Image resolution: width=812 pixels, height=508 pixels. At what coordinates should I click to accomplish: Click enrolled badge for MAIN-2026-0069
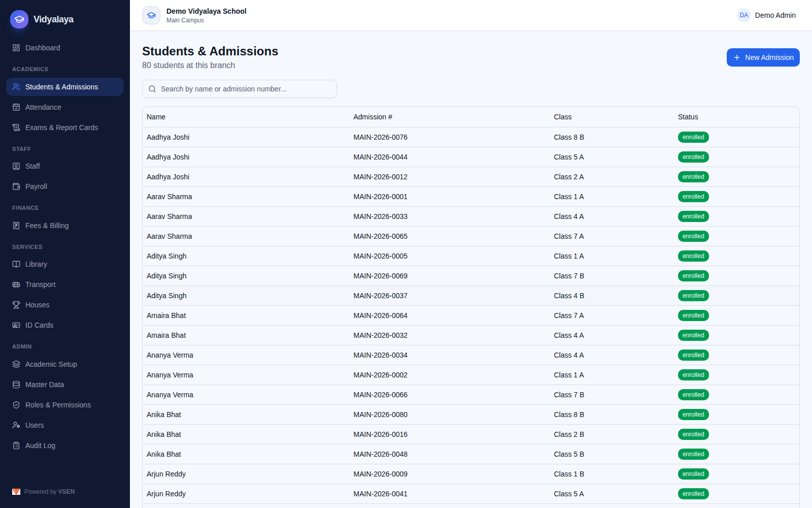[693, 276]
